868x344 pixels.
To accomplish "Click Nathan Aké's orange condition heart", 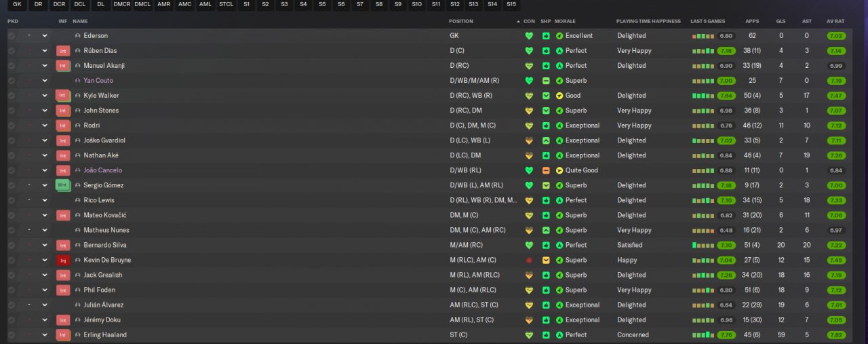I will [x=529, y=155].
